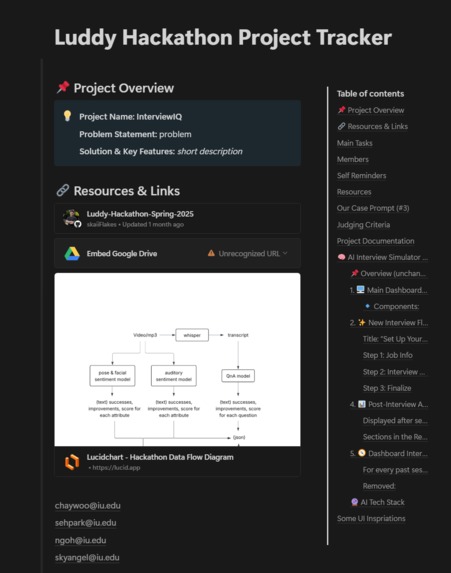Click the warning triangle beside Unrecognized URL
Viewport: 451px width, 573px height.
211,253
